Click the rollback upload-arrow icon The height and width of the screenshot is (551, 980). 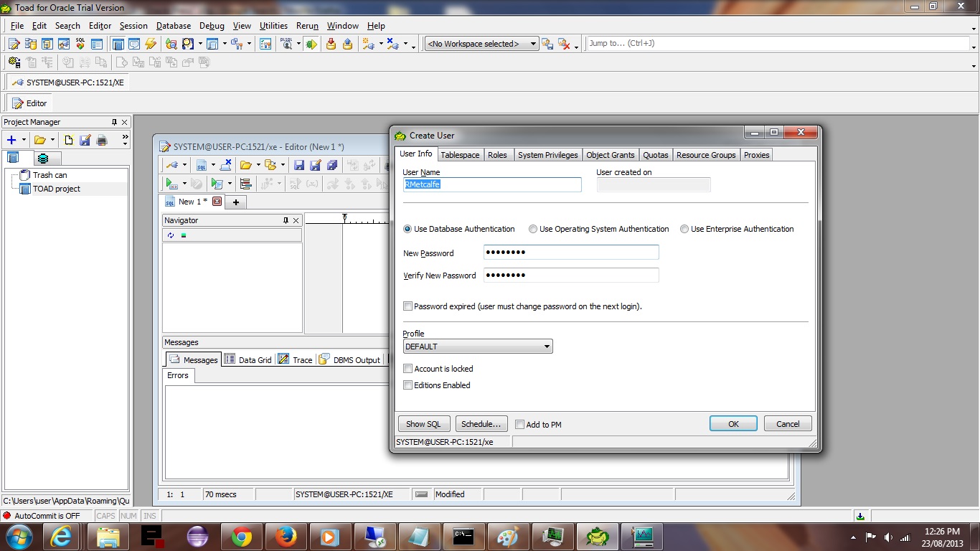point(347,44)
